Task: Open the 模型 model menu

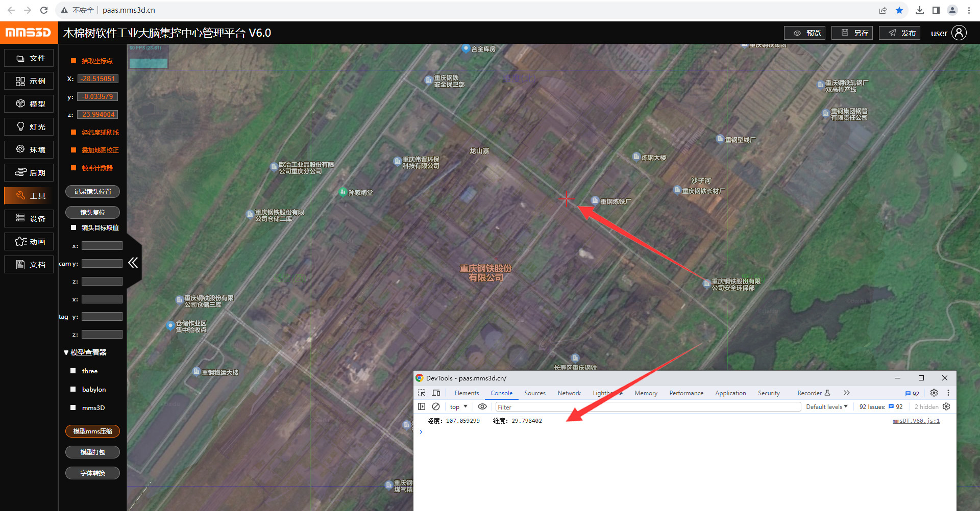Action: pos(29,104)
